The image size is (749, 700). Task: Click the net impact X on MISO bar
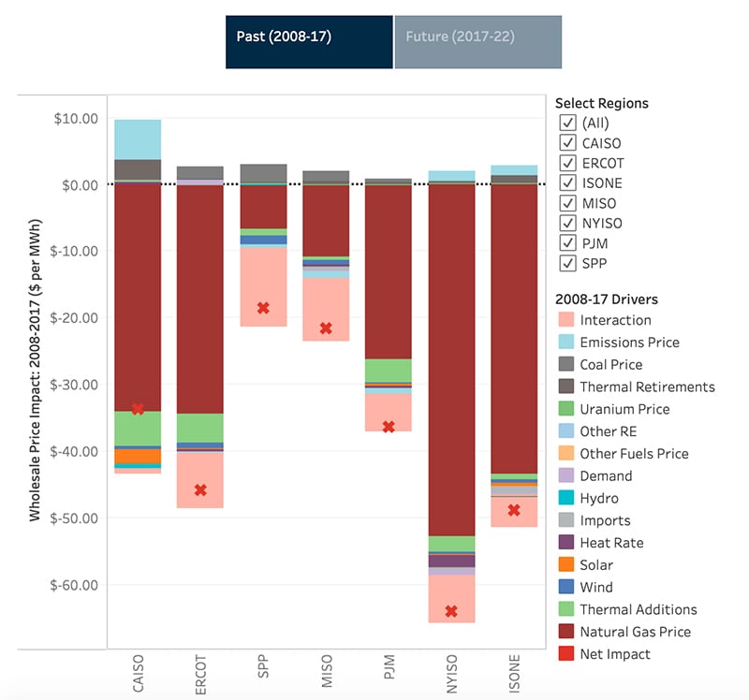click(x=326, y=328)
